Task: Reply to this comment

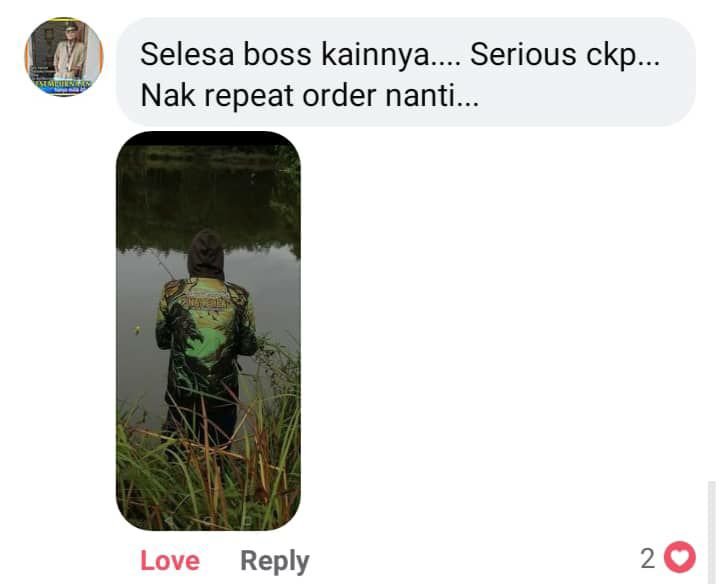Action: click(275, 561)
